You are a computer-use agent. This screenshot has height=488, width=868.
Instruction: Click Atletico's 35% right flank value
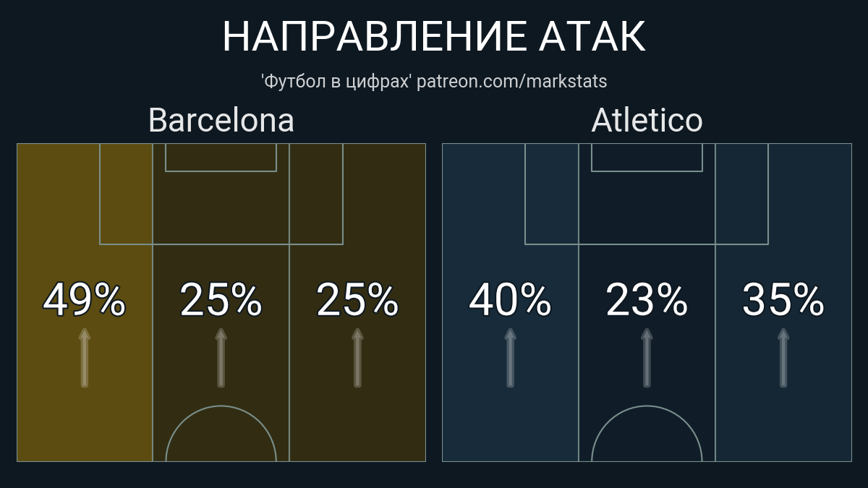tap(783, 300)
